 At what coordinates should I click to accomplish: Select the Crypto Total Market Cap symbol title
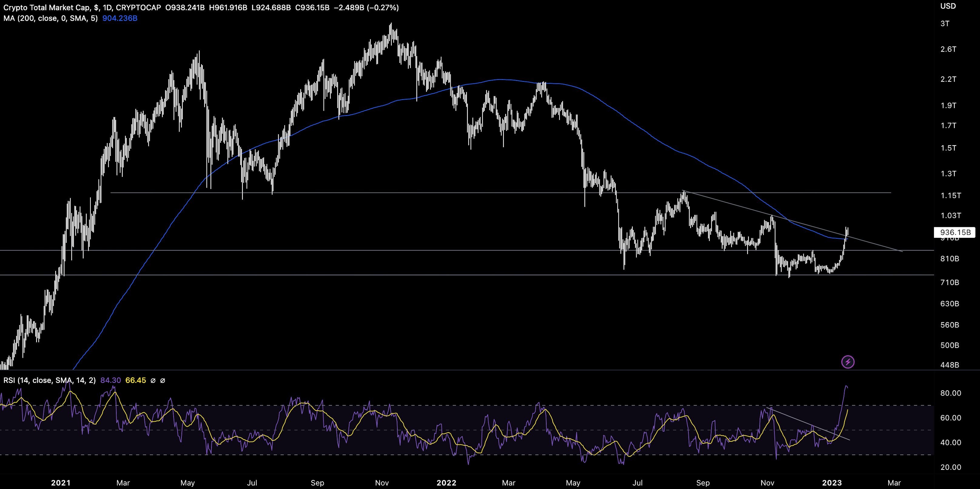coord(82,8)
